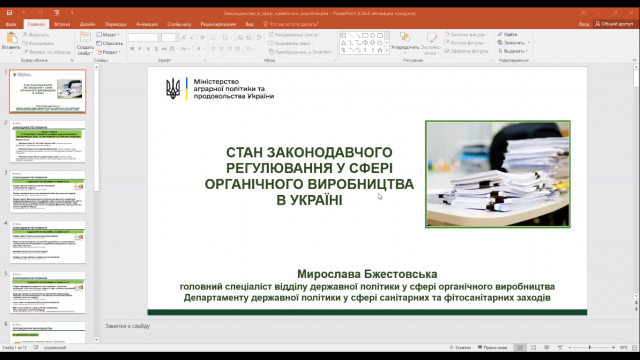Click the Сбросить reset button
The height and width of the screenshot is (360, 640).
(109, 43)
